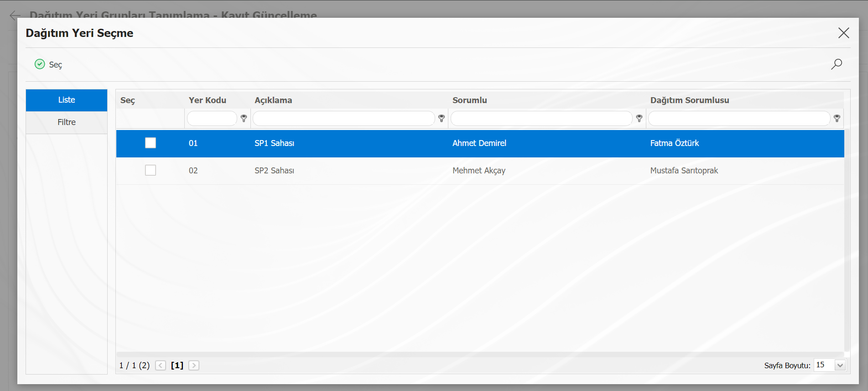This screenshot has width=868, height=391.
Task: Click Açıklama filter funnel icon
Action: point(441,118)
